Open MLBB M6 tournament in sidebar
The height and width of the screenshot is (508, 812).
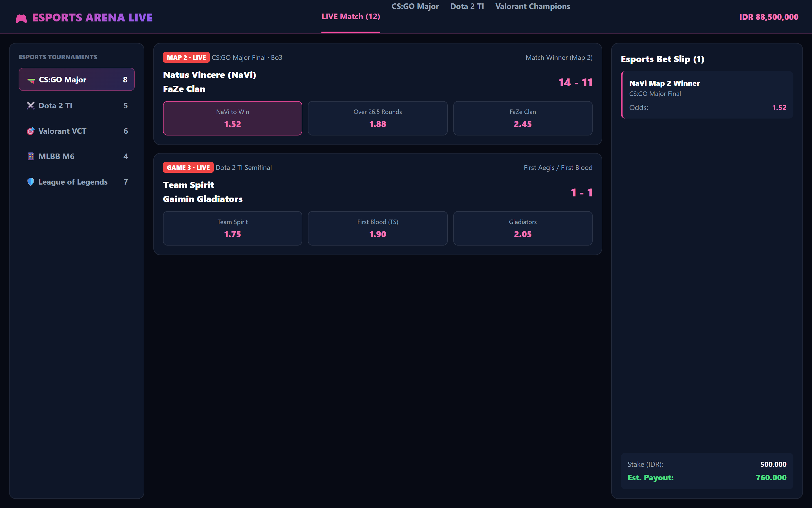[76, 156]
